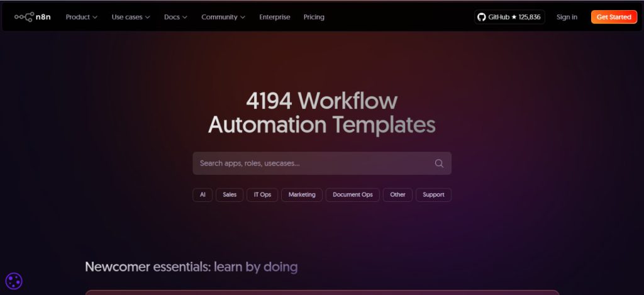This screenshot has height=295, width=644.
Task: Expand the Community dropdown menu
Action: [223, 17]
